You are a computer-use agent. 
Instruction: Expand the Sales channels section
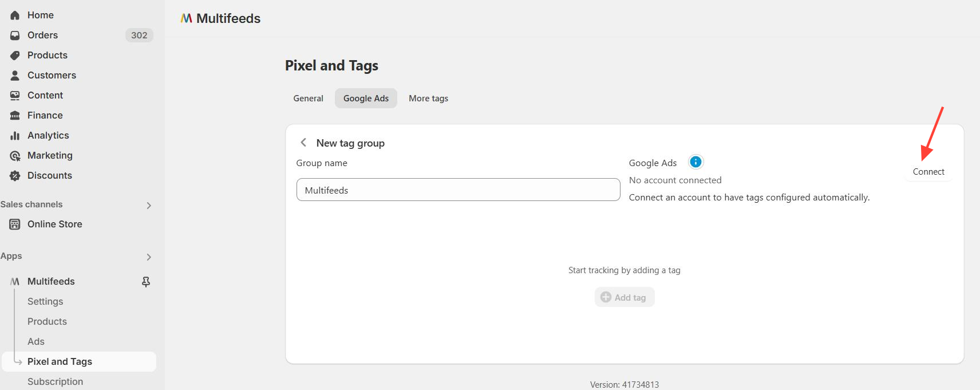[149, 205]
